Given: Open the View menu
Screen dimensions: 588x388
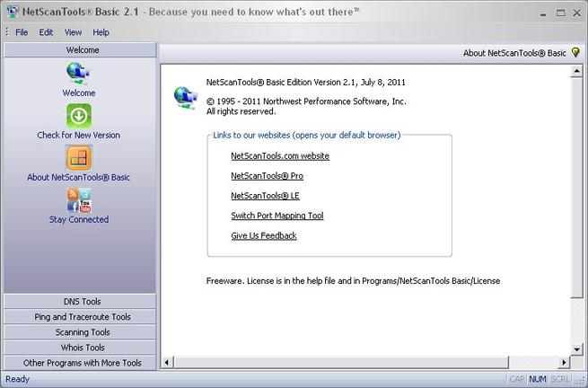Looking at the screenshot, I should [73, 32].
